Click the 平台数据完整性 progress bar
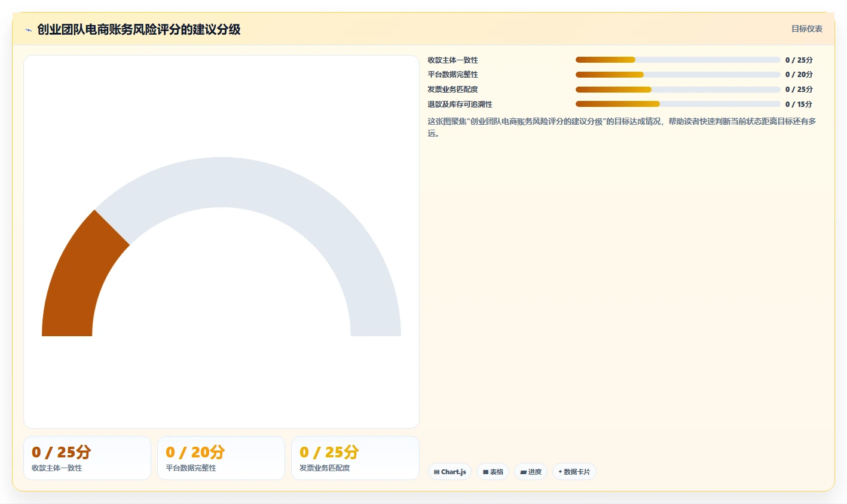847x504 pixels. point(678,75)
